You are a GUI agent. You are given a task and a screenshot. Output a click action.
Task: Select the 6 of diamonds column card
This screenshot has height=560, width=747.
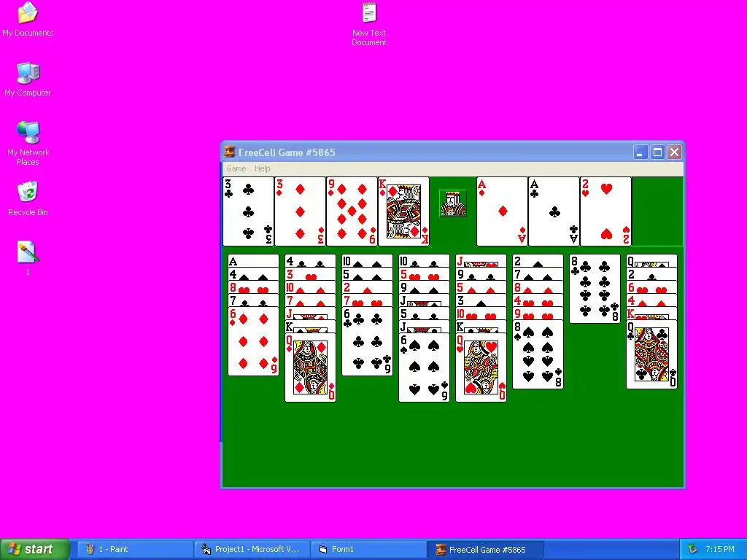pos(253,341)
